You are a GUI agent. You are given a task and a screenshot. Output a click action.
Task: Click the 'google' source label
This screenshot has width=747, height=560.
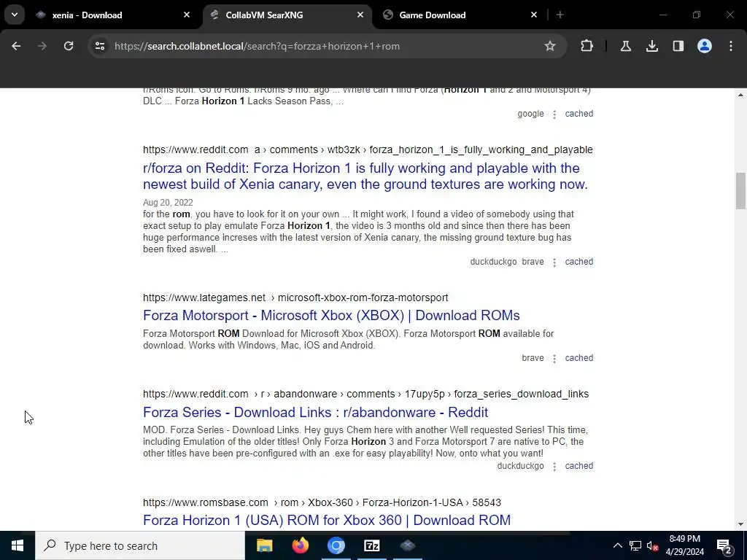click(530, 114)
